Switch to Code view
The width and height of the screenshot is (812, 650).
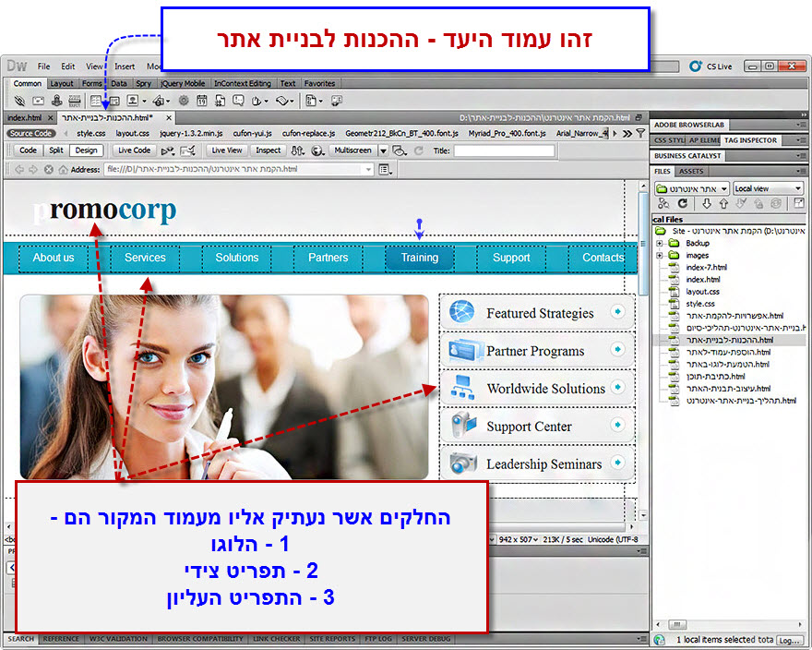(x=28, y=150)
